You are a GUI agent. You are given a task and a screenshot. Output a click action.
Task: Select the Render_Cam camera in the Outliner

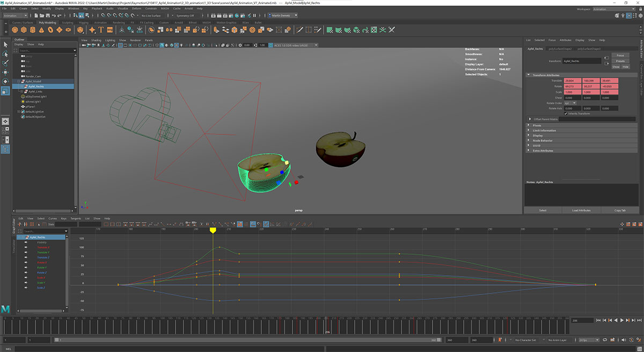coord(34,76)
